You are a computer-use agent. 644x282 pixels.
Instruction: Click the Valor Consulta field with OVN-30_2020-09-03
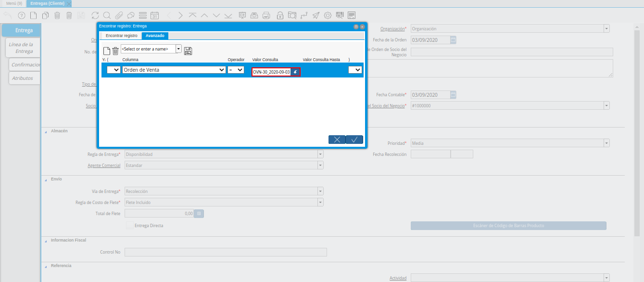(x=271, y=72)
